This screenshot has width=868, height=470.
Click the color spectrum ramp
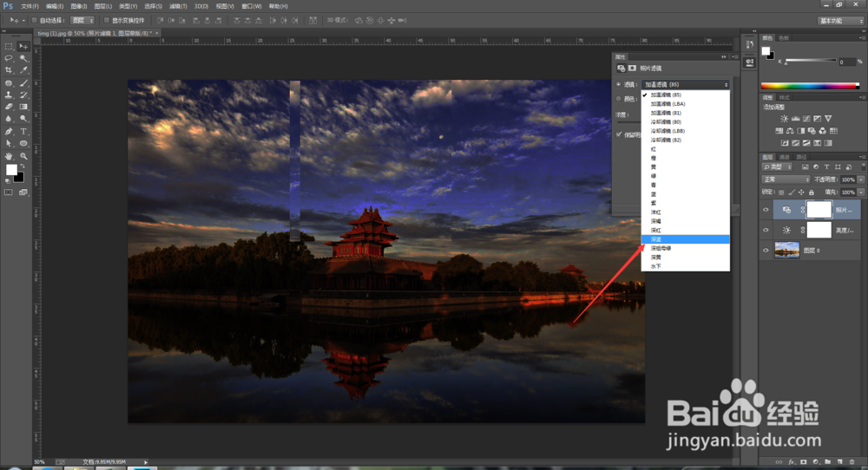click(810, 86)
